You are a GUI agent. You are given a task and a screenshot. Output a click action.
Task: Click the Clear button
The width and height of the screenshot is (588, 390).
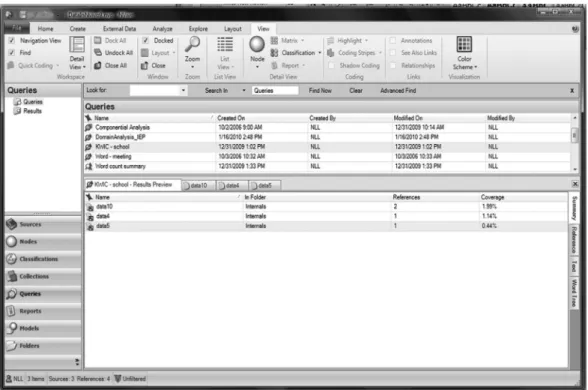356,90
